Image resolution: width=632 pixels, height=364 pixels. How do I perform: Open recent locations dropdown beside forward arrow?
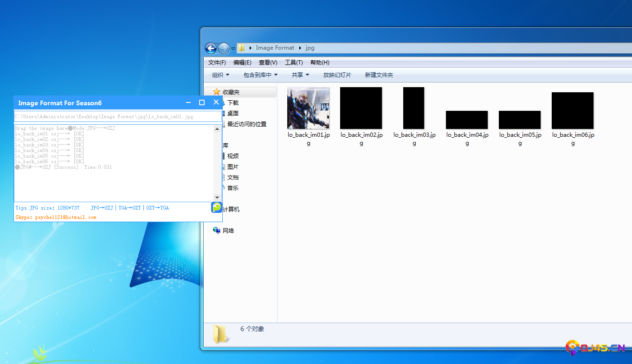(x=233, y=48)
